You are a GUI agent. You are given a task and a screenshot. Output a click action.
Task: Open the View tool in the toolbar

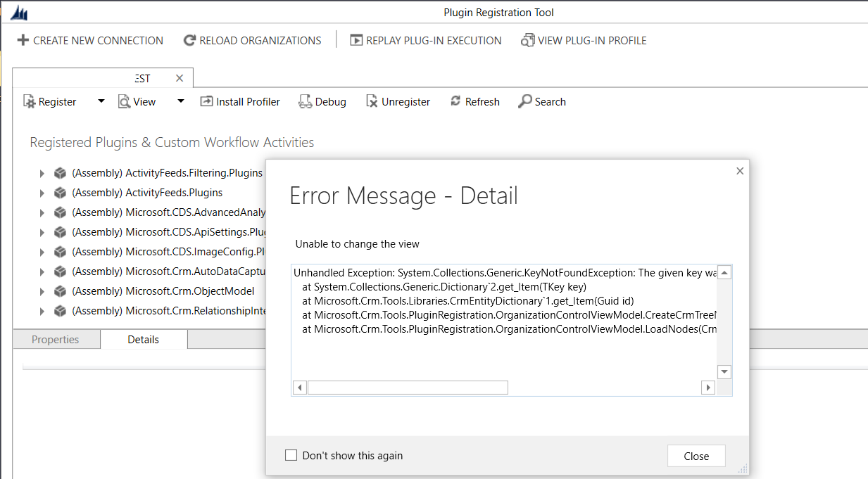pyautogui.click(x=137, y=101)
